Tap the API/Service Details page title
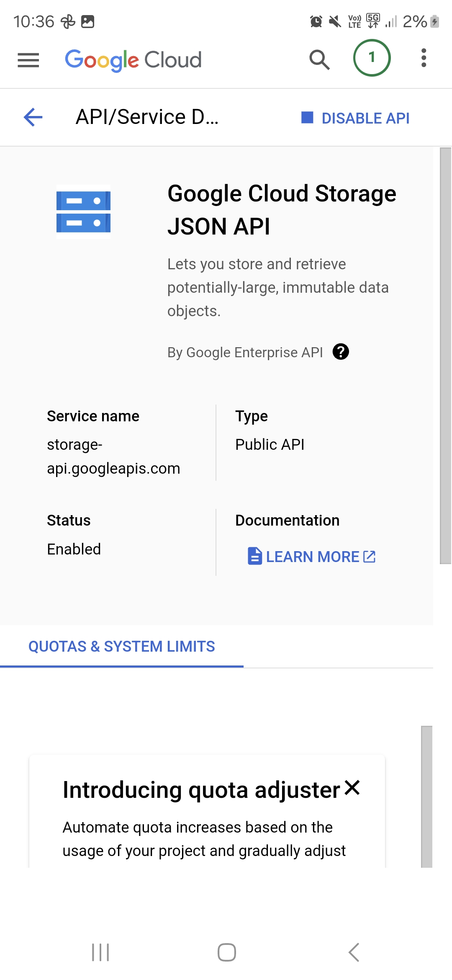Viewport: 452px width, 980px height. pyautogui.click(x=147, y=117)
